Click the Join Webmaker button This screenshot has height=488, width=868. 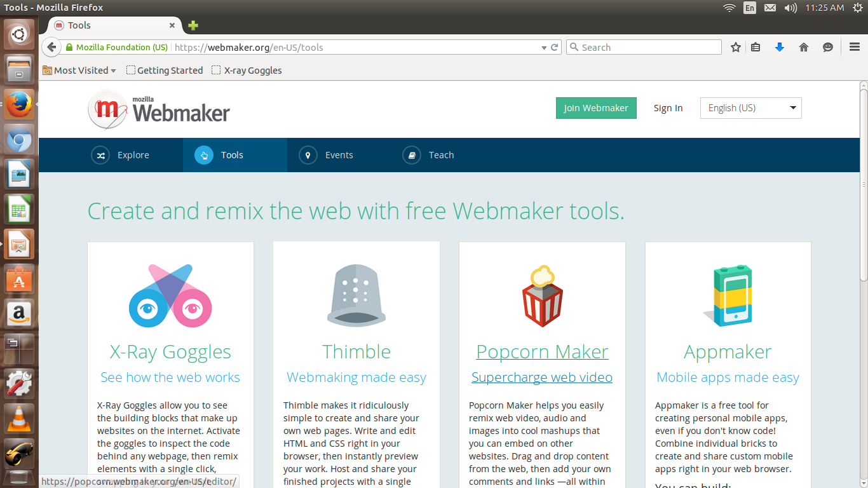pyautogui.click(x=596, y=108)
